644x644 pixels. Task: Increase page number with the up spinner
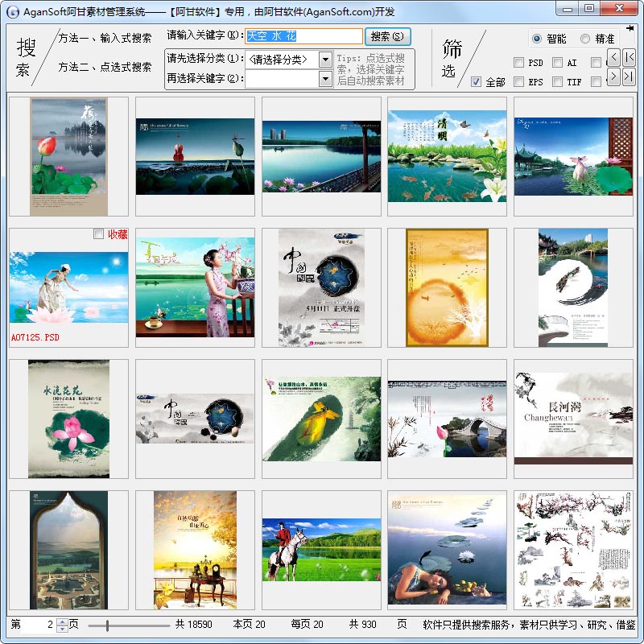click(x=62, y=621)
